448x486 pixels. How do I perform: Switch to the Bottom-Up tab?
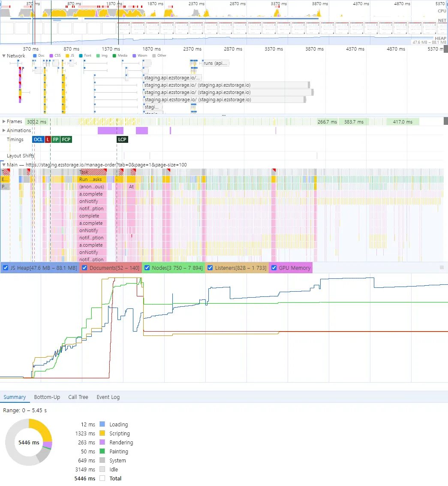[x=47, y=397]
